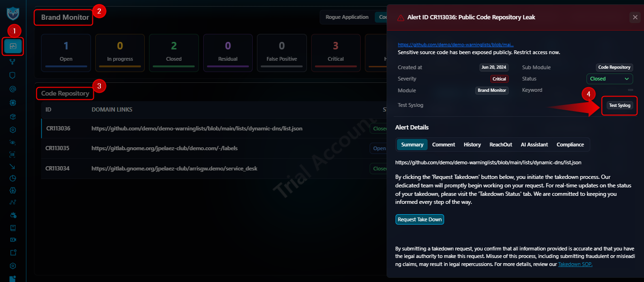Image resolution: width=644 pixels, height=282 pixels.
Task: Close the alert details panel
Action: 635,17
